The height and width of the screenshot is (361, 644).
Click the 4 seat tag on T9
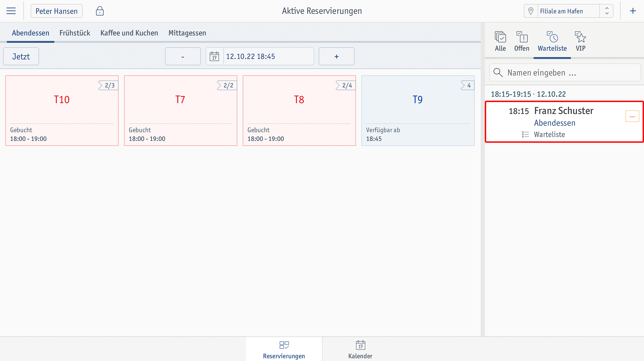click(467, 85)
